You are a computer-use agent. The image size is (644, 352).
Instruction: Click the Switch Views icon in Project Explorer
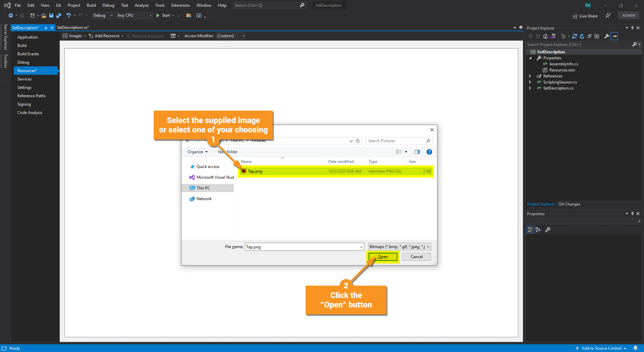point(553,36)
